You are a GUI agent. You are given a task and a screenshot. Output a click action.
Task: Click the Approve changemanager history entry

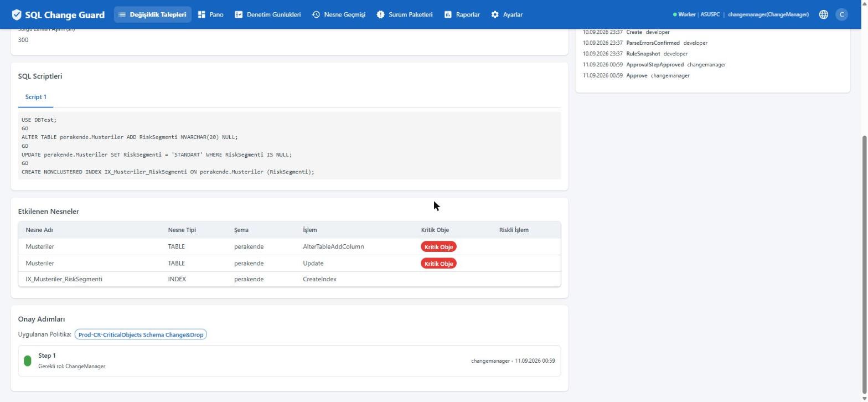point(636,75)
